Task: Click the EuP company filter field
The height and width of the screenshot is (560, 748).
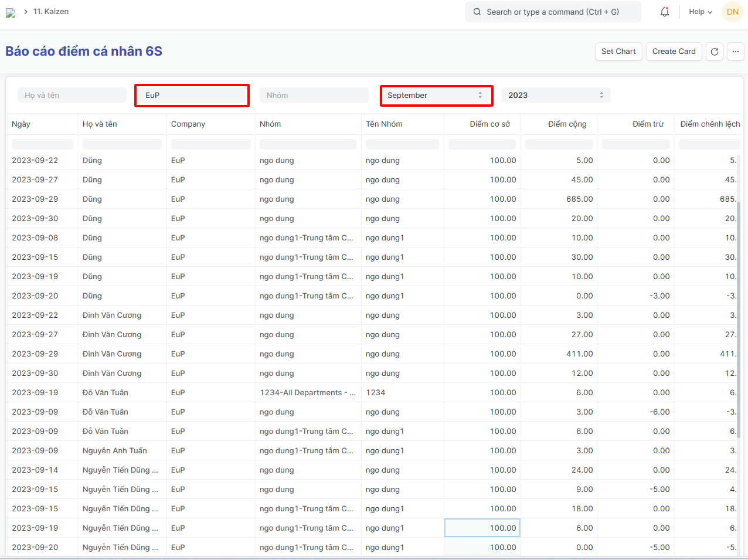Action: click(192, 95)
